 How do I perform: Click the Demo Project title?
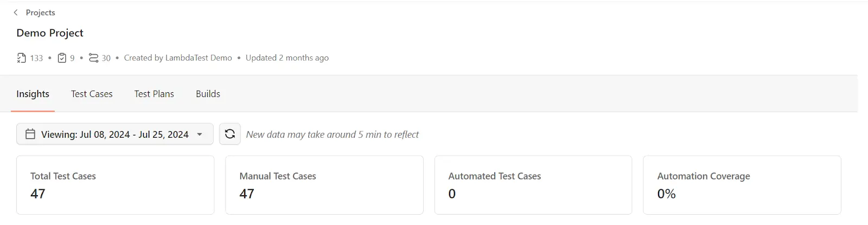click(x=50, y=33)
